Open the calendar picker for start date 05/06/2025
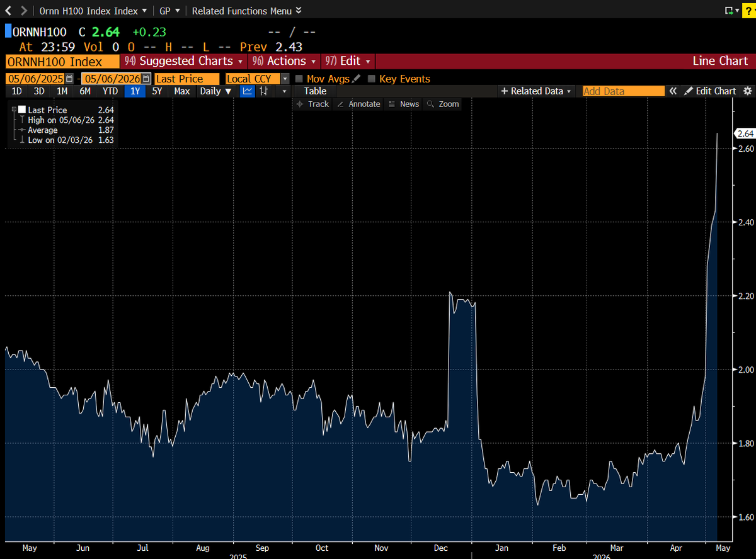 [x=69, y=79]
